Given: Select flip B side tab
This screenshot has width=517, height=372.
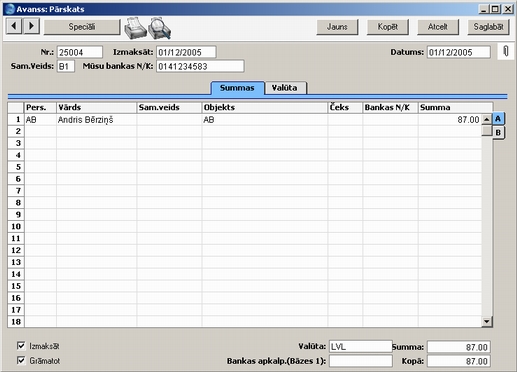Looking at the screenshot, I should coord(498,133).
